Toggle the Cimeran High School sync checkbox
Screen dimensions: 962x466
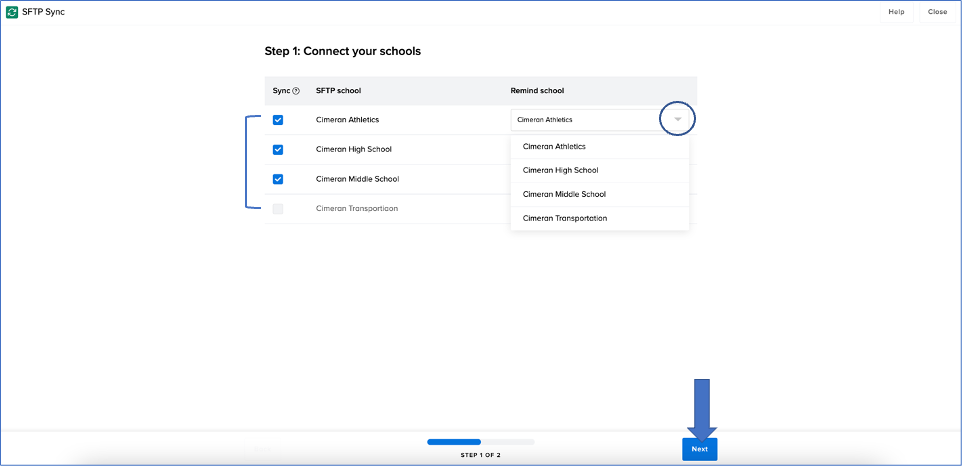pos(278,150)
